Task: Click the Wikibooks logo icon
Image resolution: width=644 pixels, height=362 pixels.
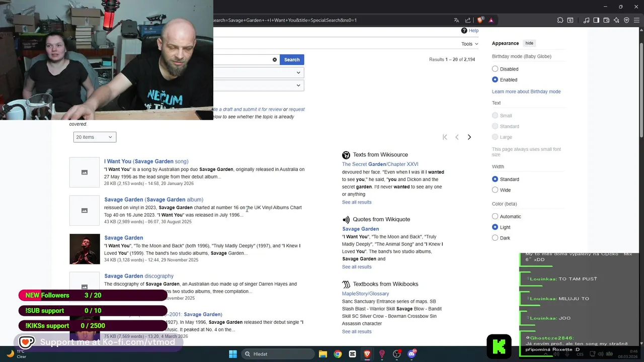Action: (x=346, y=285)
